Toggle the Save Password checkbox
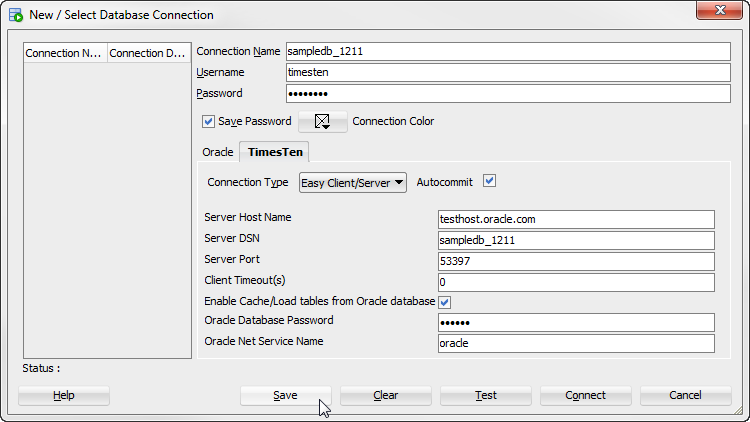Viewport: 750px width, 422px height. (x=208, y=122)
